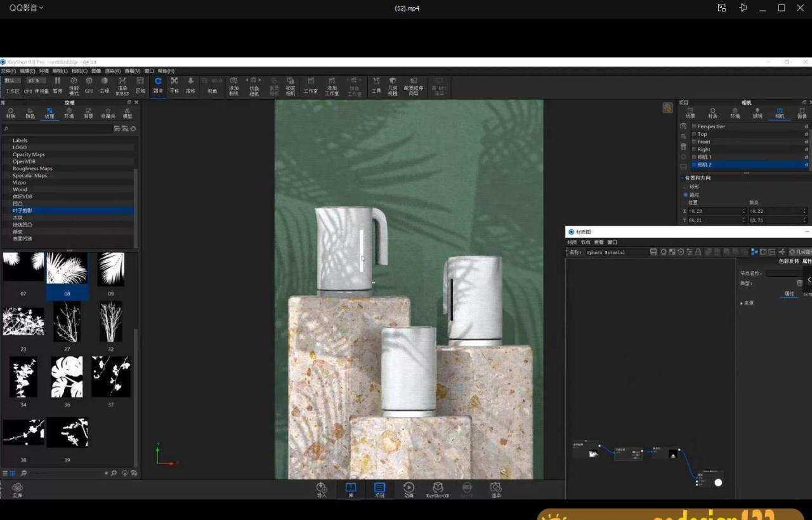Select the Opacity Maps folder
This screenshot has height=520, width=812.
[29, 154]
